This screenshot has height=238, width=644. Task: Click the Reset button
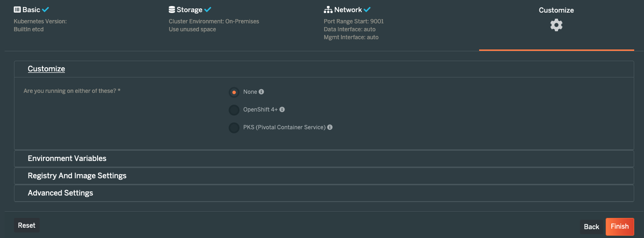tap(27, 225)
